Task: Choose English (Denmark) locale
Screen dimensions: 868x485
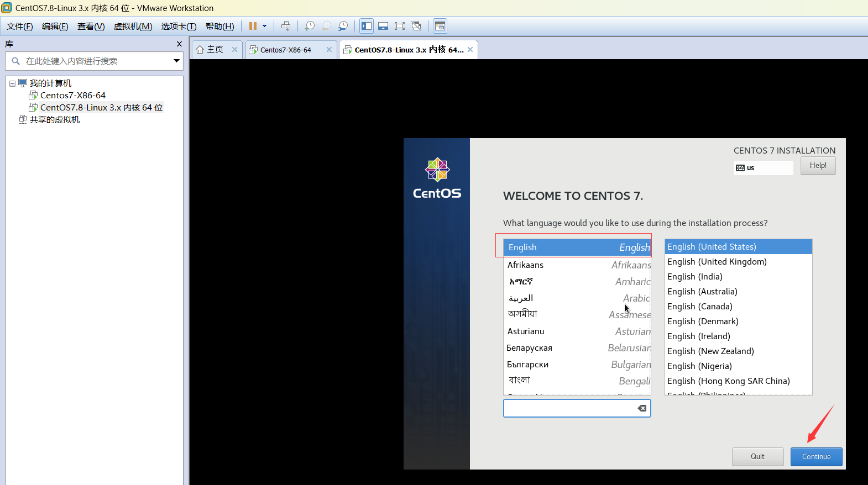Action: [738, 321]
